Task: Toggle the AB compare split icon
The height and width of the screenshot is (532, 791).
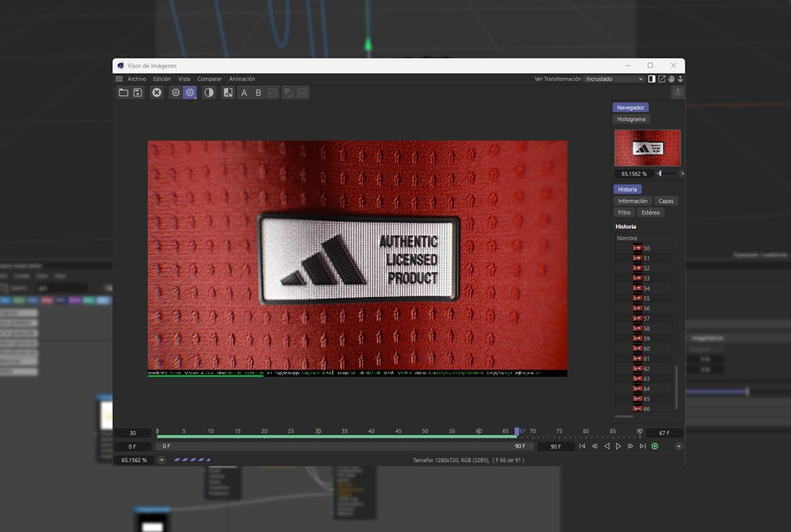Action: pyautogui.click(x=228, y=92)
